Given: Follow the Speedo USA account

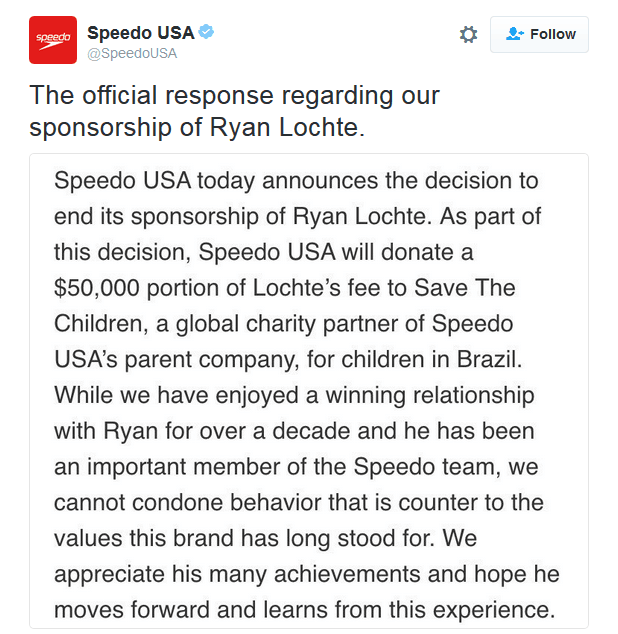Looking at the screenshot, I should (539, 34).
